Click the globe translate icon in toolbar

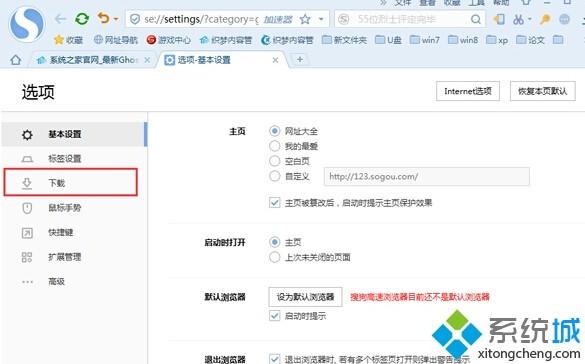pos(564,19)
